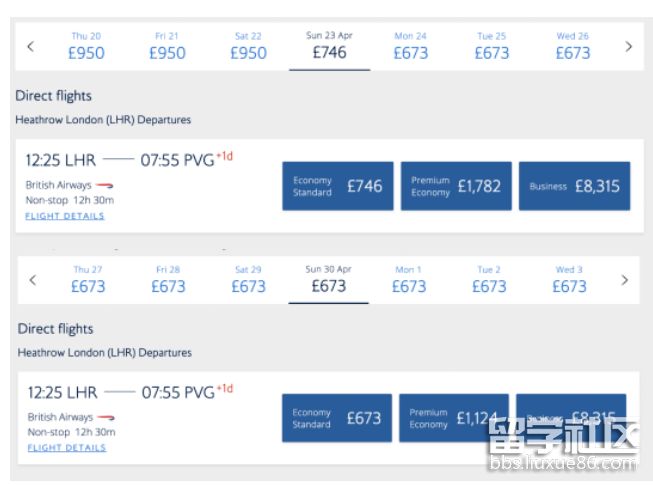Click the previous dates arrow in first date bar
Image resolution: width=653 pixels, height=485 pixels.
coord(30,46)
